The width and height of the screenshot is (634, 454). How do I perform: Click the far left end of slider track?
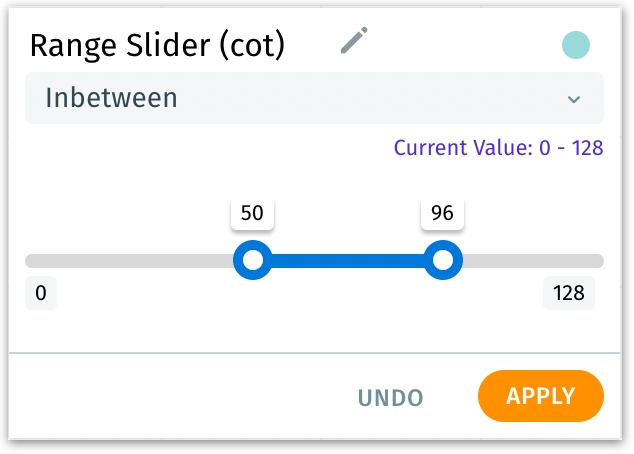coord(31,261)
